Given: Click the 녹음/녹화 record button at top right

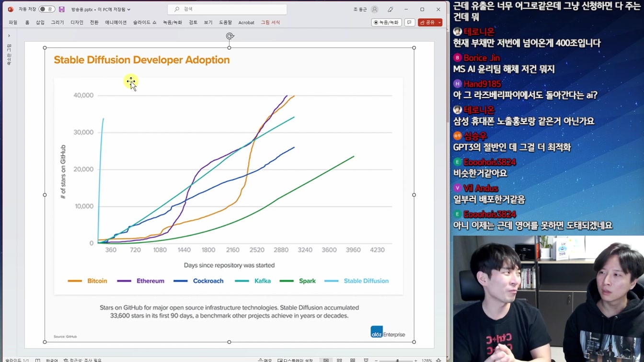Looking at the screenshot, I should [386, 23].
